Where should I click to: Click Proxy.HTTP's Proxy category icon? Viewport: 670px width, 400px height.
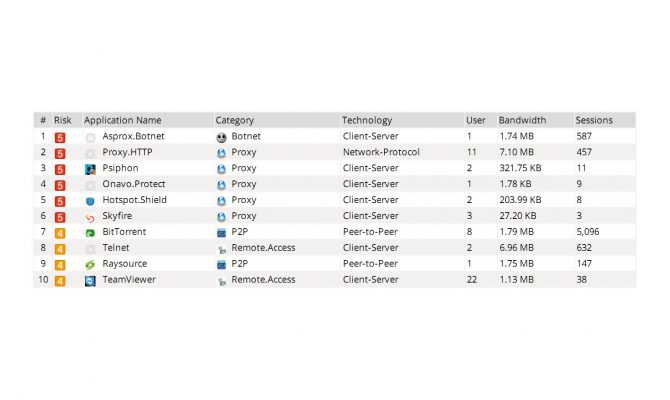point(221,152)
